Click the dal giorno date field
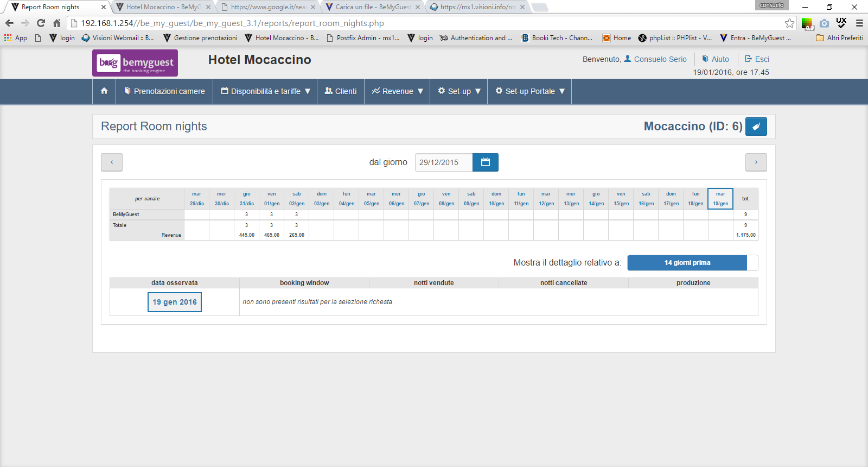This screenshot has height=467, width=868. (x=444, y=162)
